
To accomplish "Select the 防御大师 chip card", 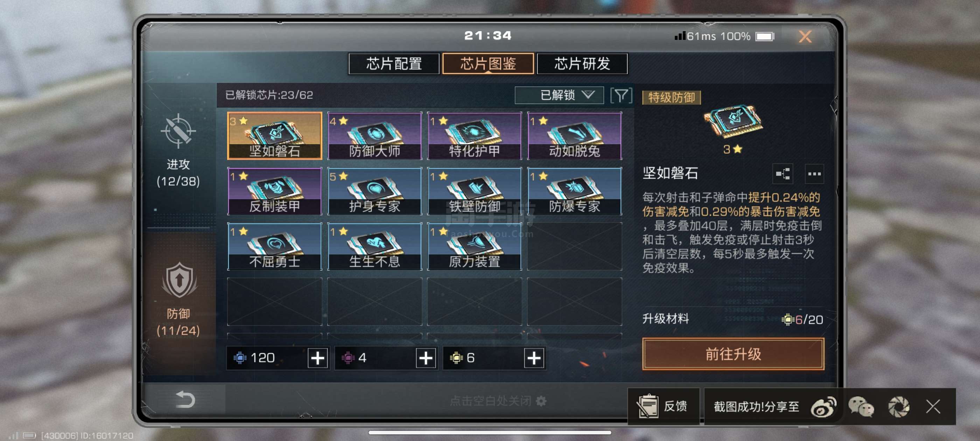I will [x=374, y=136].
